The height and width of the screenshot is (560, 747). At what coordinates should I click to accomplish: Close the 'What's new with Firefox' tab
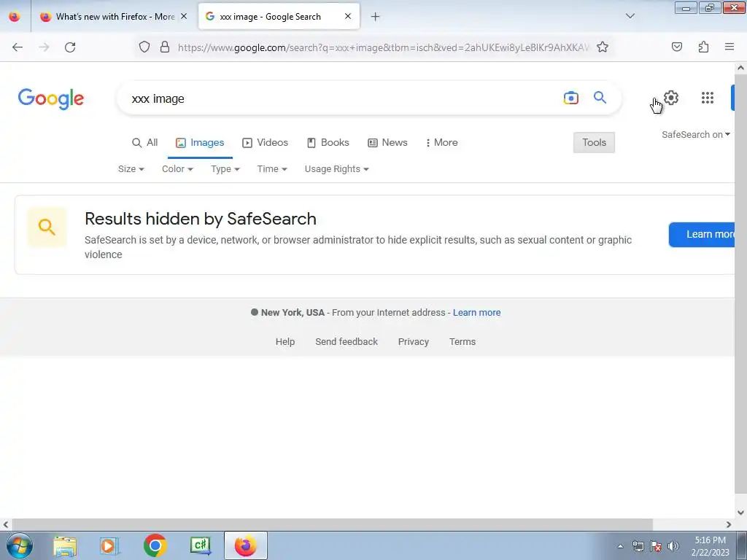tap(184, 16)
